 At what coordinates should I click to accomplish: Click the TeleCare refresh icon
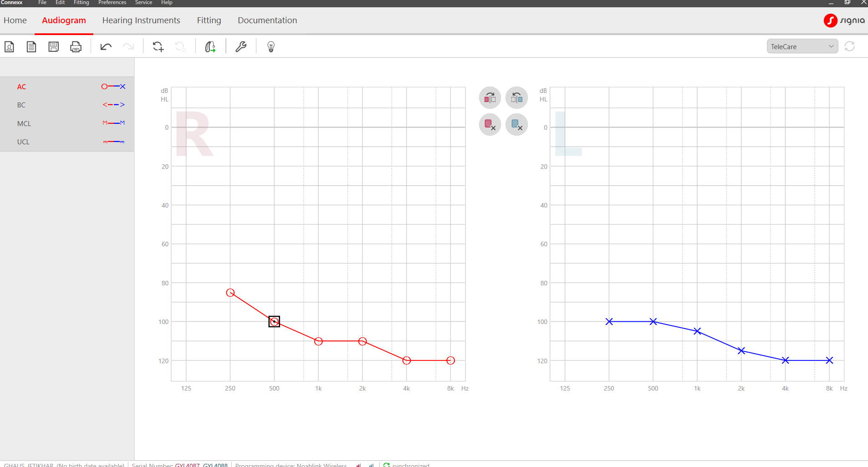click(850, 46)
